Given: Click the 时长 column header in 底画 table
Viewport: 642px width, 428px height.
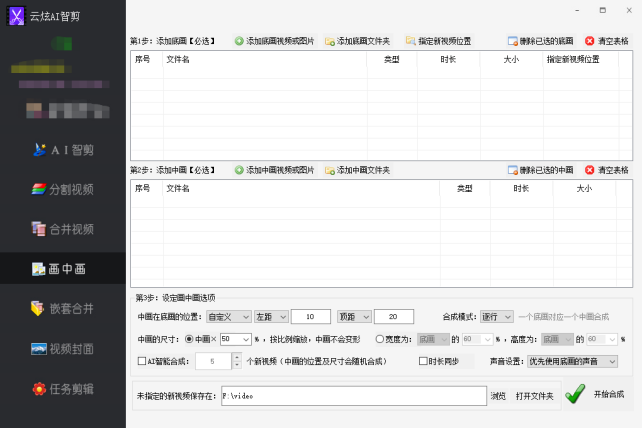Looking at the screenshot, I should (448, 59).
